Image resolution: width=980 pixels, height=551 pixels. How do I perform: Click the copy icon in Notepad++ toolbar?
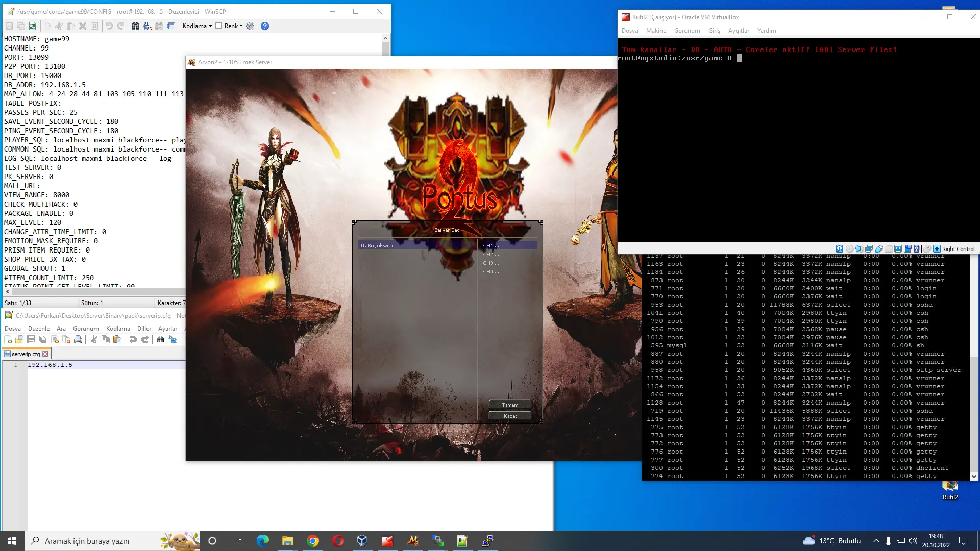point(106,340)
